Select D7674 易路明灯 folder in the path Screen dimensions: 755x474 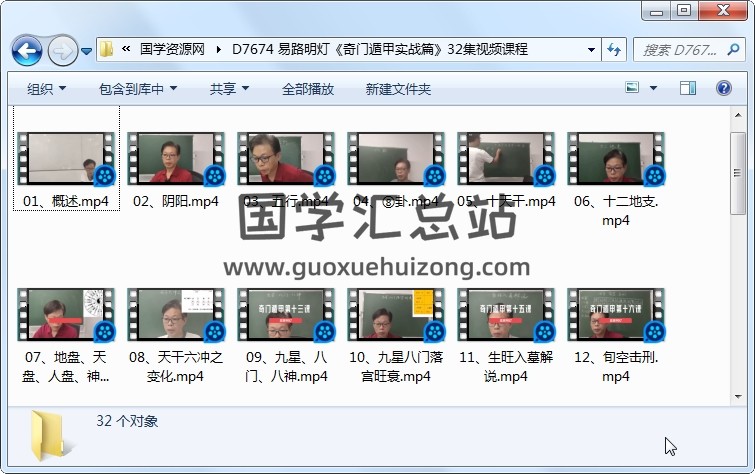coord(380,49)
